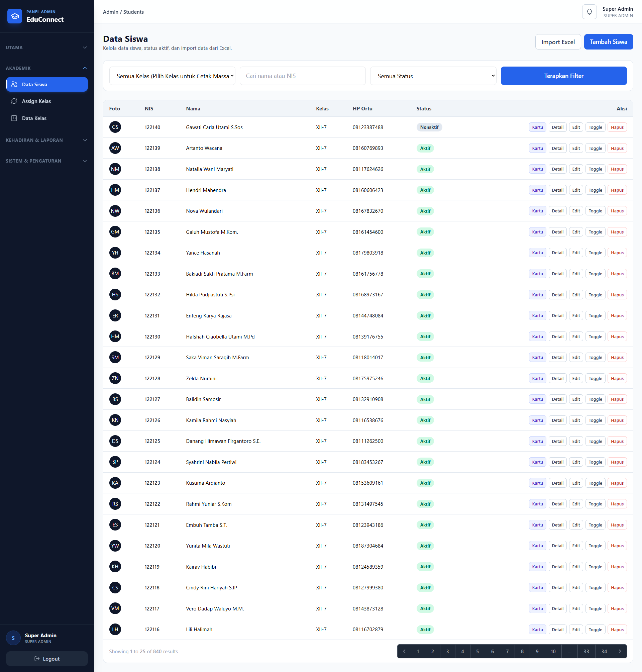Click the S avatar beside Super Admin in sidebar
This screenshot has width=642, height=672.
(13, 638)
